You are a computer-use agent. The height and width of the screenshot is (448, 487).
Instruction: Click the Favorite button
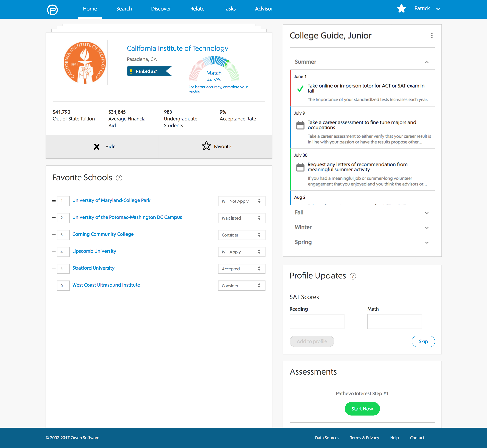[x=216, y=146]
